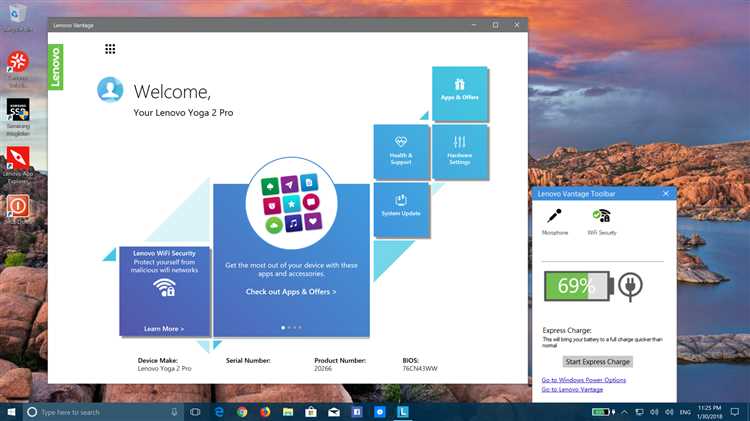Click Learn More in WiFi Security card
The image size is (750, 421).
[x=164, y=329]
